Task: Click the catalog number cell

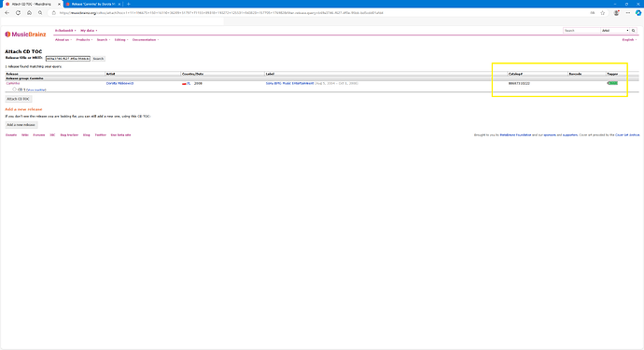Action: pos(519,83)
